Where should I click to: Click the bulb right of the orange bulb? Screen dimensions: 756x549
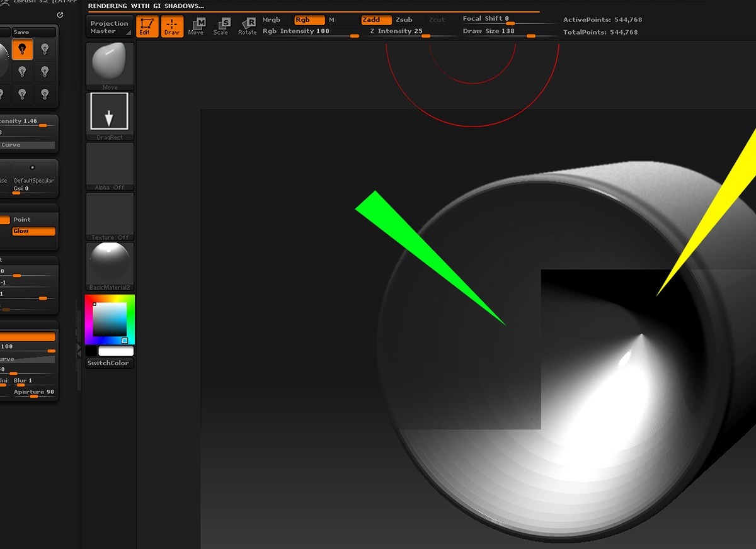[x=45, y=49]
